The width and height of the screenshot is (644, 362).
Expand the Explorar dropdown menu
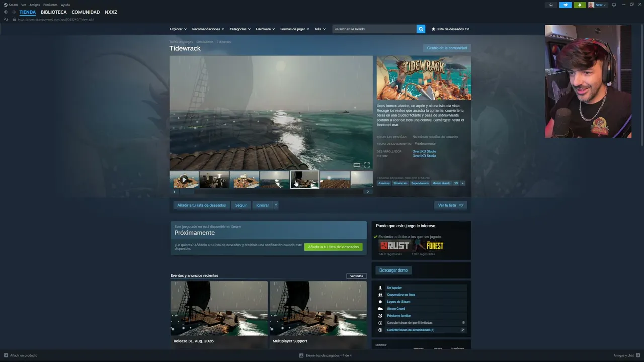(x=178, y=29)
